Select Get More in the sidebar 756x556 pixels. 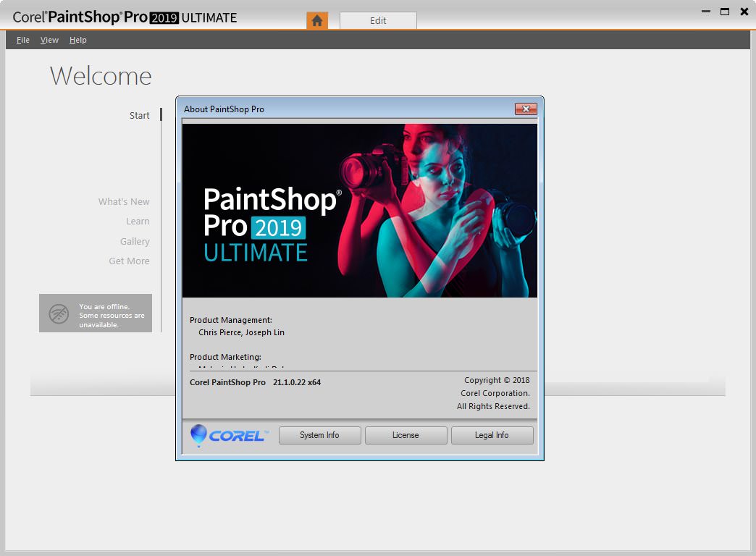click(129, 261)
